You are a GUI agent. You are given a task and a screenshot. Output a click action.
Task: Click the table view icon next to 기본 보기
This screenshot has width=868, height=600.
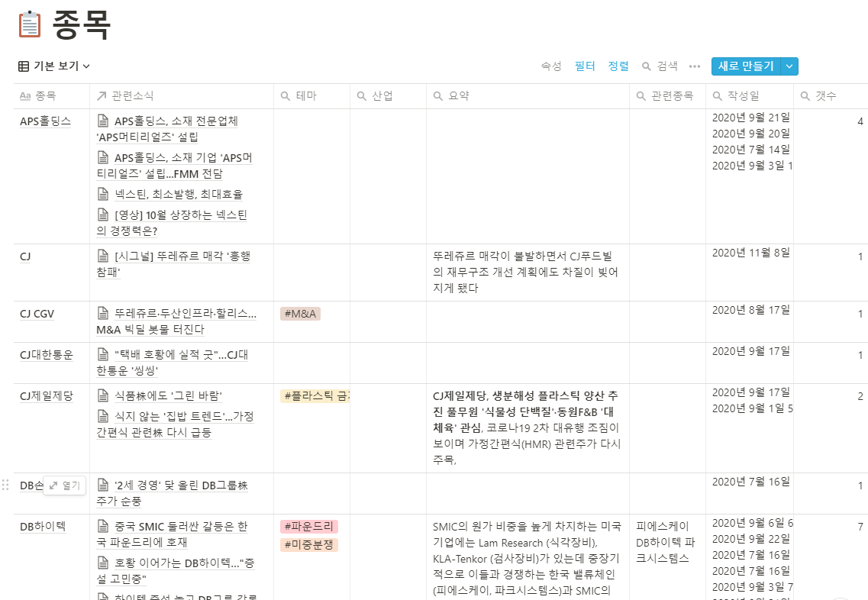tap(24, 66)
